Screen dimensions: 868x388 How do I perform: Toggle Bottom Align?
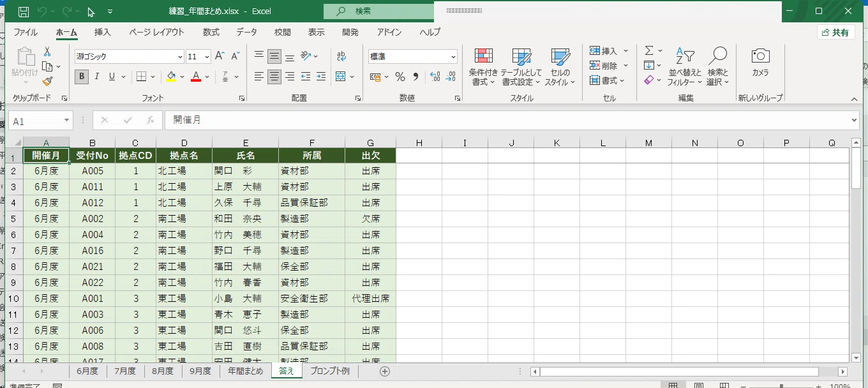pyautogui.click(x=290, y=56)
